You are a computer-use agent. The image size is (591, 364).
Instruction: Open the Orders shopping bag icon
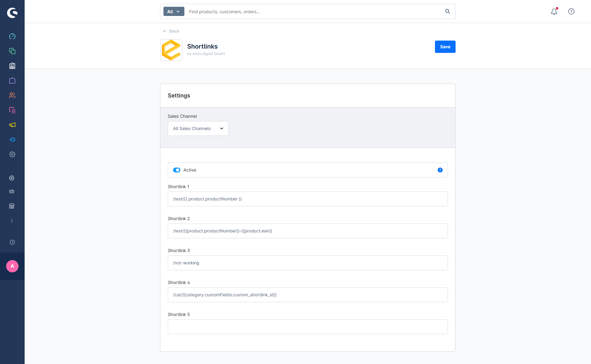pos(12,81)
